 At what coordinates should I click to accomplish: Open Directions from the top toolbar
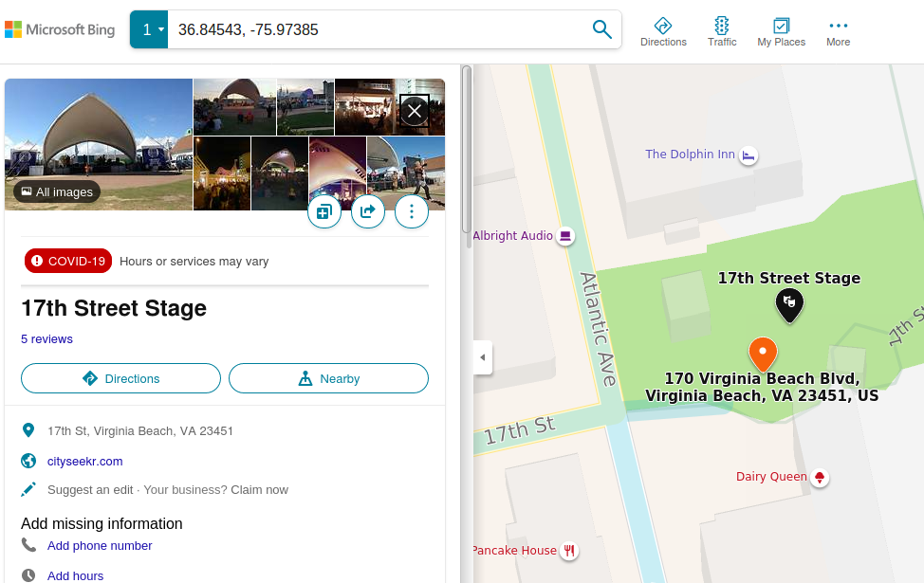tap(663, 32)
